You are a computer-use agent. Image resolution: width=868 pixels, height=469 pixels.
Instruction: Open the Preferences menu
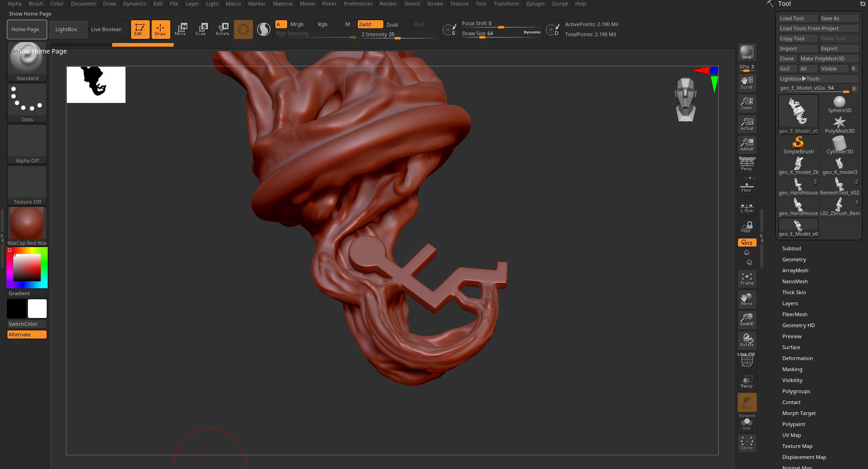(358, 4)
